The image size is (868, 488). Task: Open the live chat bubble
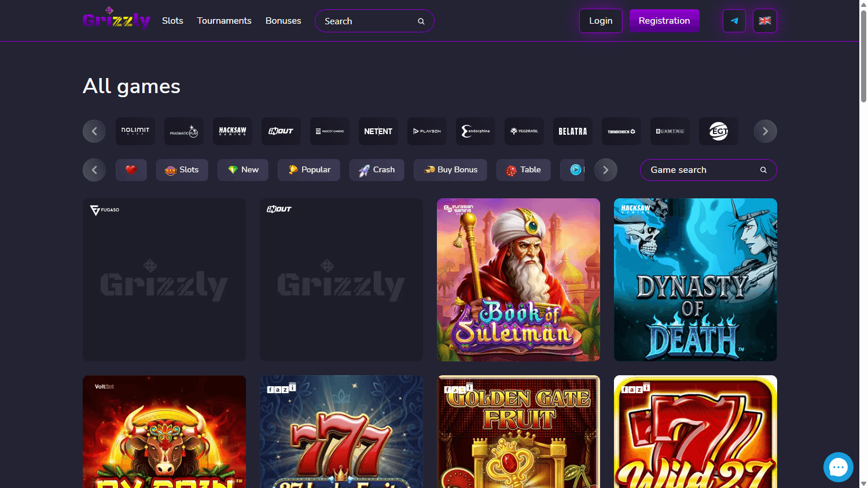tap(838, 467)
